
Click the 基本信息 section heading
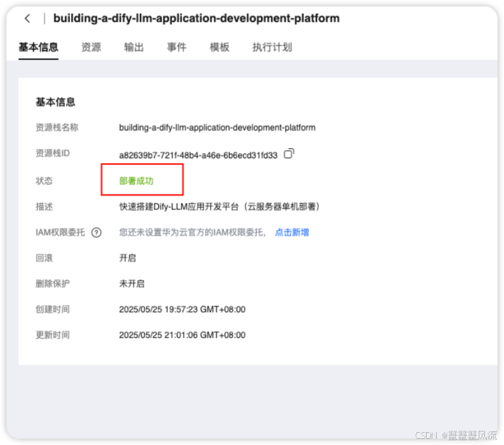point(55,102)
